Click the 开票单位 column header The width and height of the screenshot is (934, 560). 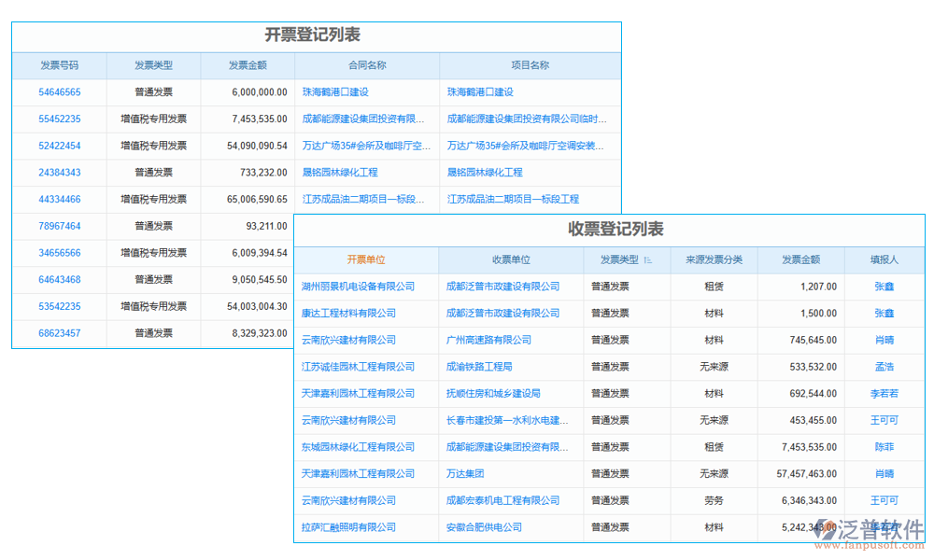(367, 259)
